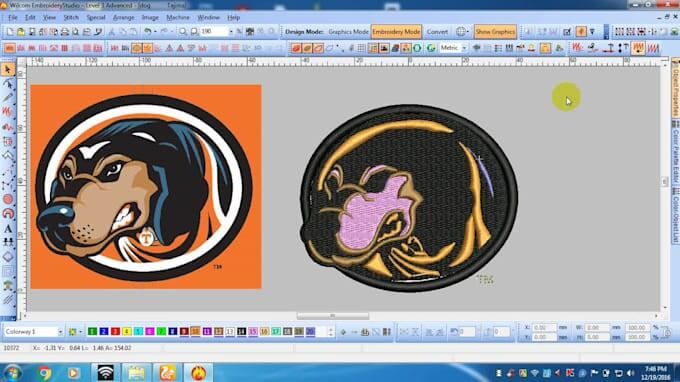Switch to Embroidery Mode

396,32
